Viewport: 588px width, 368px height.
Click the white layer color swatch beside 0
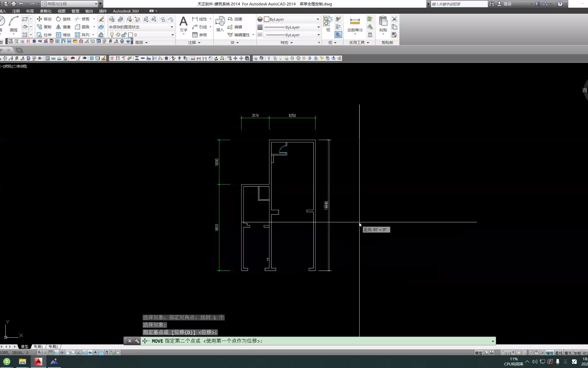[x=130, y=35]
